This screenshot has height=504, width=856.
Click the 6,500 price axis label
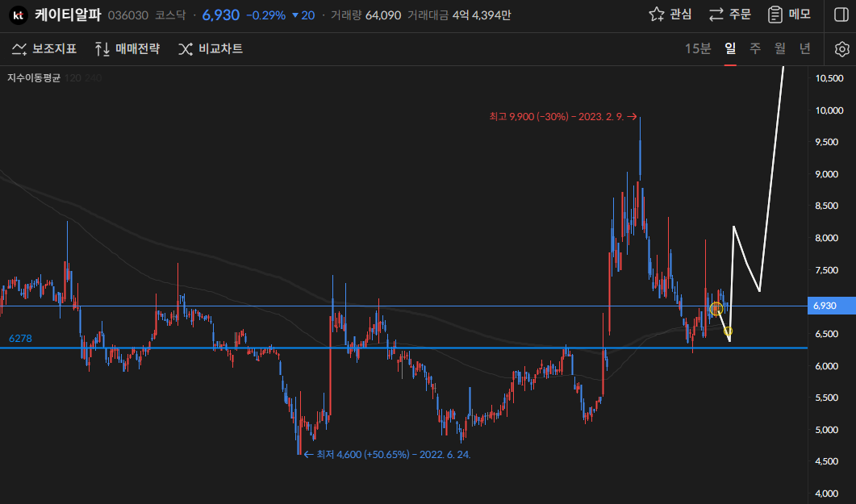point(826,335)
